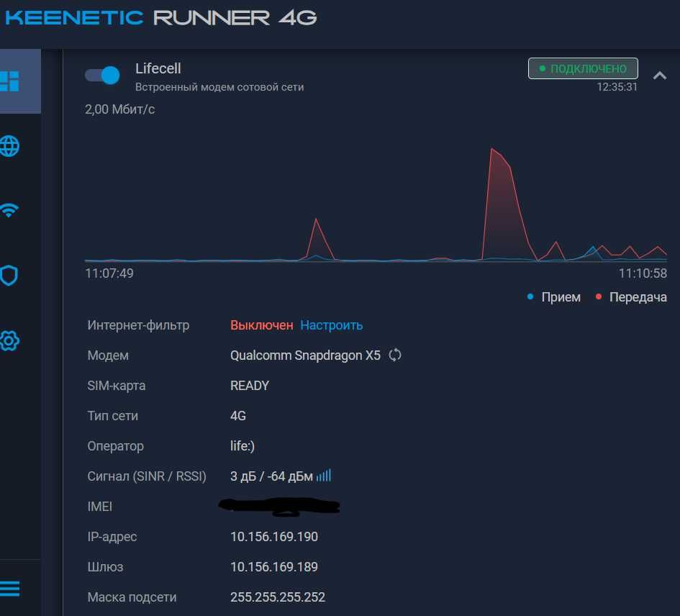The image size is (680, 616).
Task: Click the 11:10:58 graph end time
Action: [643, 273]
